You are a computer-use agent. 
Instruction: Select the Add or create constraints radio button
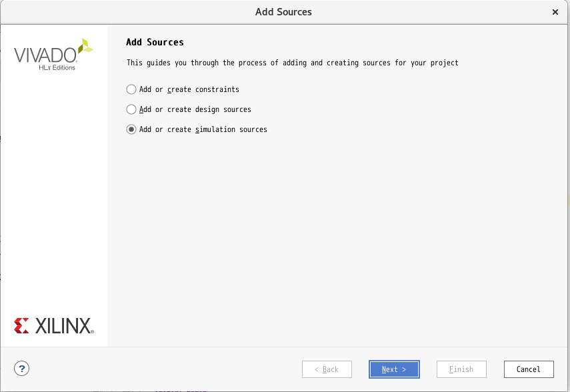131,89
